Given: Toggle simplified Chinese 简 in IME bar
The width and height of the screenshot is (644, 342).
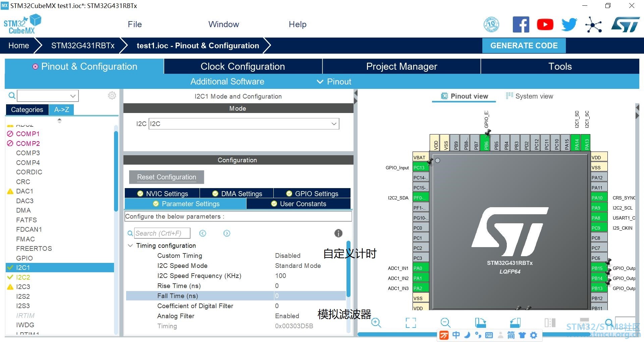Looking at the screenshot, I should coord(511,335).
